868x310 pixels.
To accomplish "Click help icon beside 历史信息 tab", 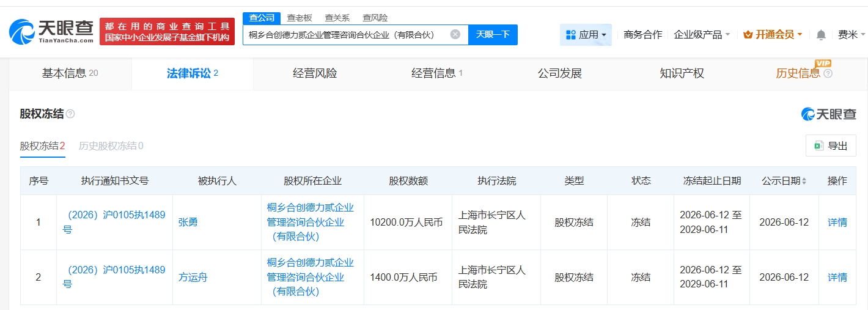I will click(828, 73).
